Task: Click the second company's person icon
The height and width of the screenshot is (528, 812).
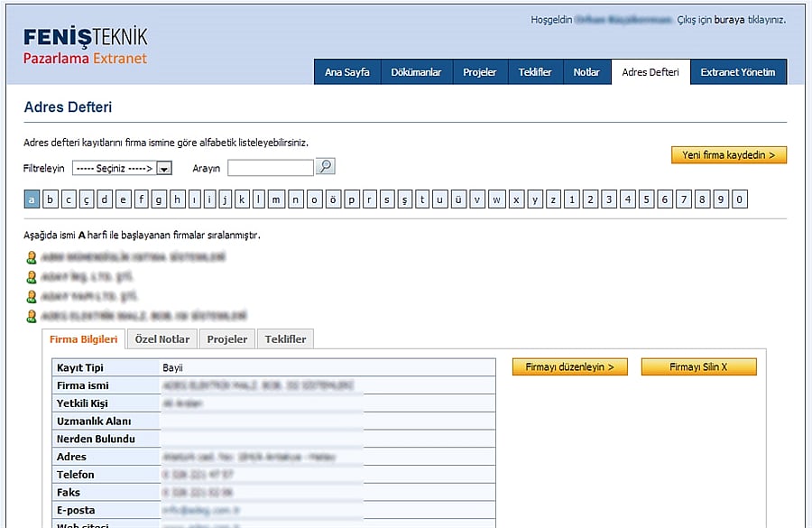Action: point(32,277)
